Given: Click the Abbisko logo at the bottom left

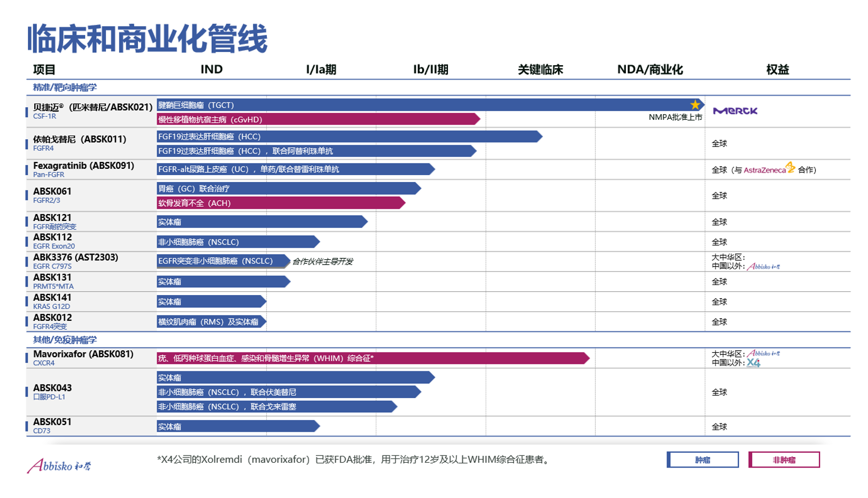Looking at the screenshot, I should 59,465.
